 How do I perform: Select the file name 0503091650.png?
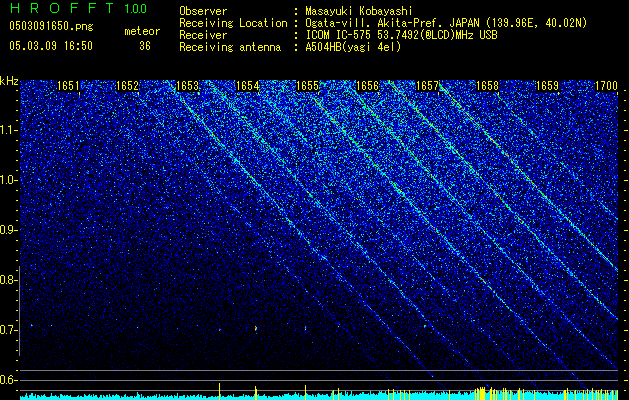(51, 27)
